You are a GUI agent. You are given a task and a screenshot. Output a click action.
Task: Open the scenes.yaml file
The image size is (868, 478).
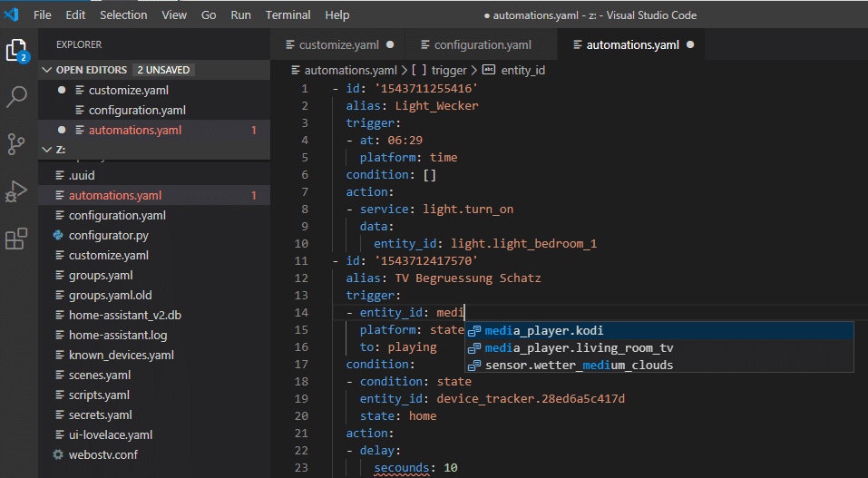pos(154,375)
